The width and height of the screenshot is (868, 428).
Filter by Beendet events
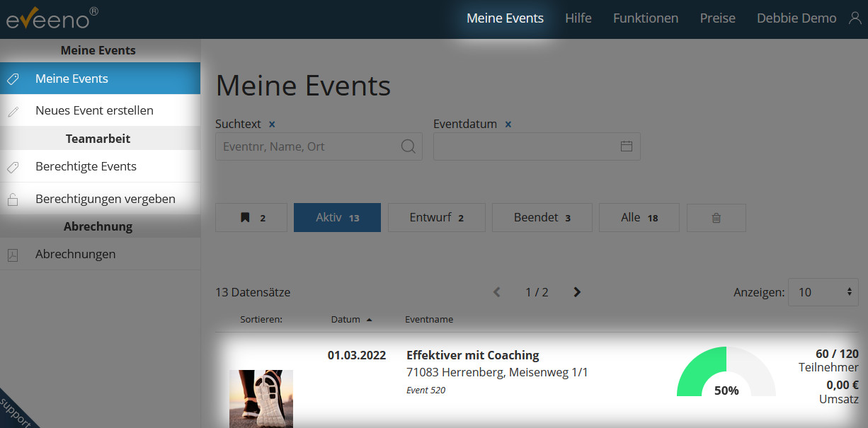coord(542,218)
